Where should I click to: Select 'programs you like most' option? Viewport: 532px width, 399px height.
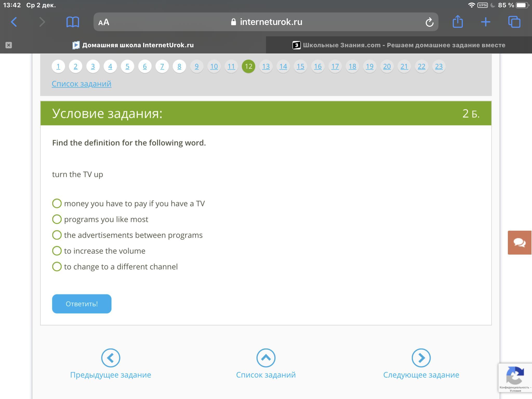(57, 219)
